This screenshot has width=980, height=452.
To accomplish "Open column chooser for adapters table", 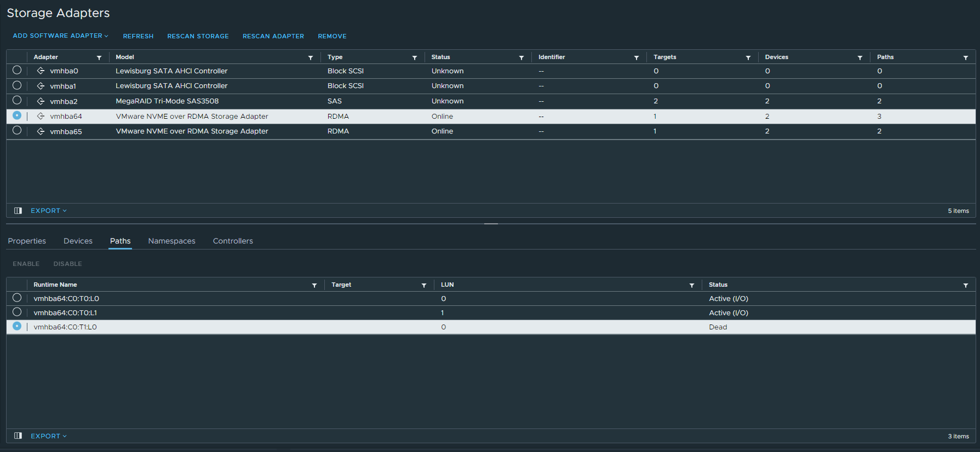I will 18,211.
